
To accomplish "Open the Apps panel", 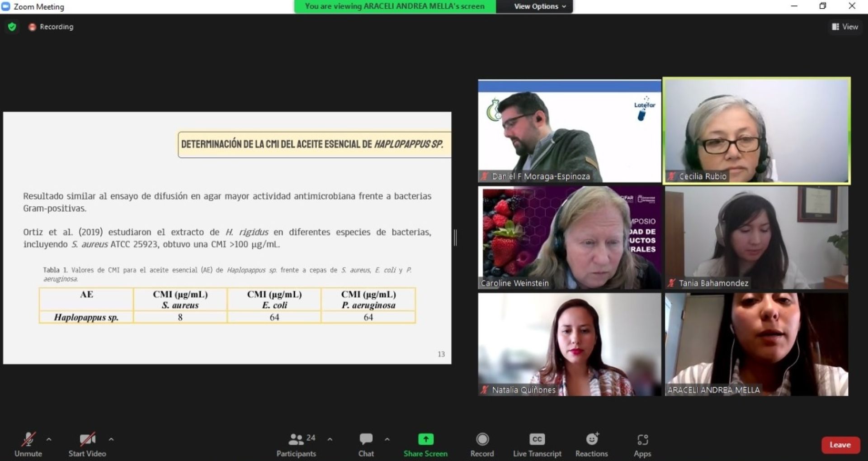I will (x=642, y=445).
